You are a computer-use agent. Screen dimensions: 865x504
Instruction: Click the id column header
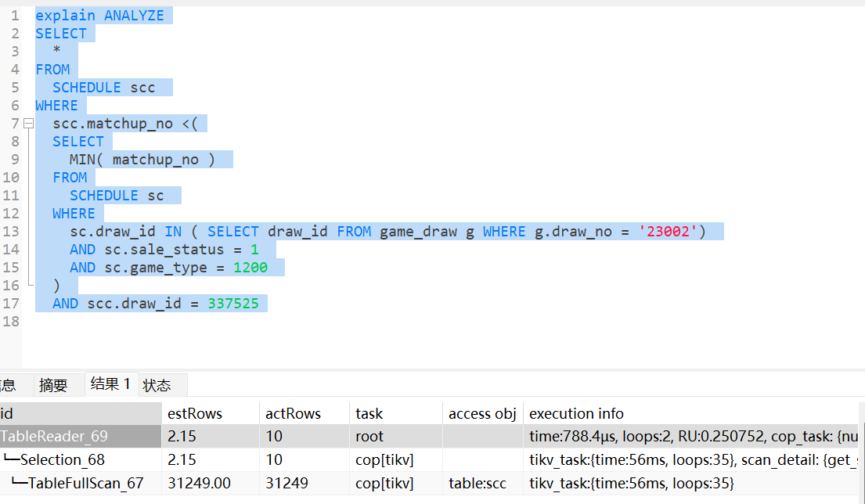click(8, 414)
